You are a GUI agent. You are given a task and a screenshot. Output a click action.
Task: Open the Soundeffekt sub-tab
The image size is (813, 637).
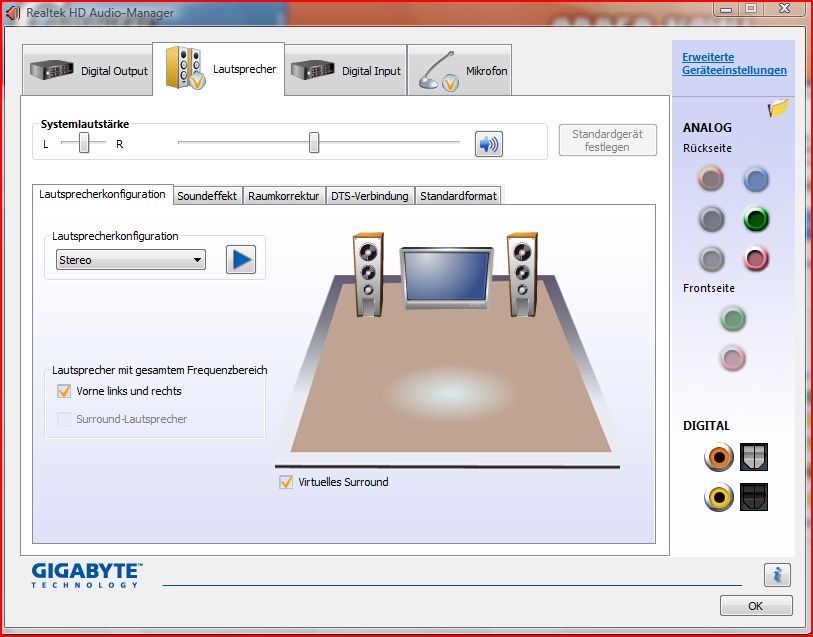pos(207,196)
